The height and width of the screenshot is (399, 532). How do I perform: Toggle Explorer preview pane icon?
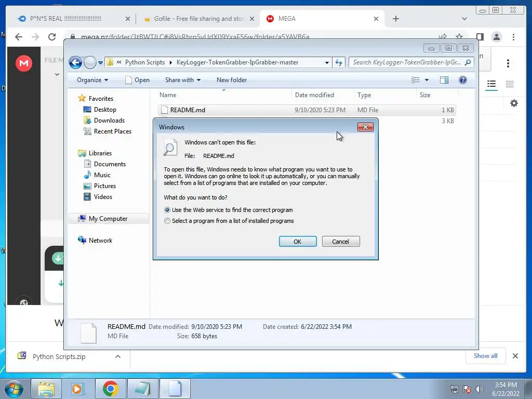coord(444,79)
